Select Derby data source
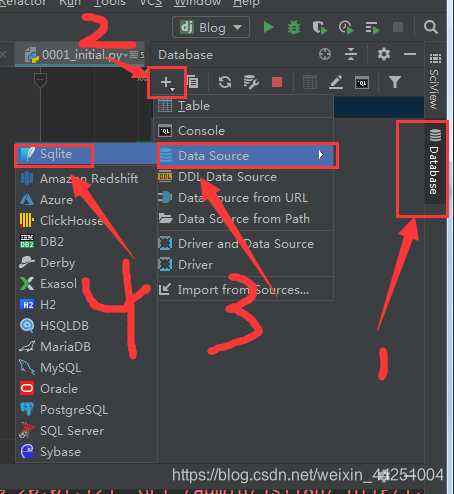 click(x=86, y=262)
